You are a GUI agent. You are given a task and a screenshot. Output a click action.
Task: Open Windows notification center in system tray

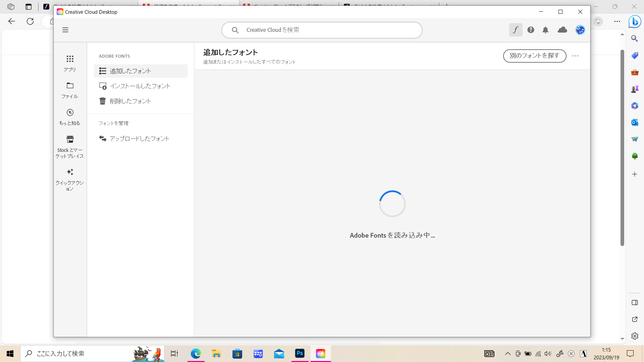(x=630, y=354)
